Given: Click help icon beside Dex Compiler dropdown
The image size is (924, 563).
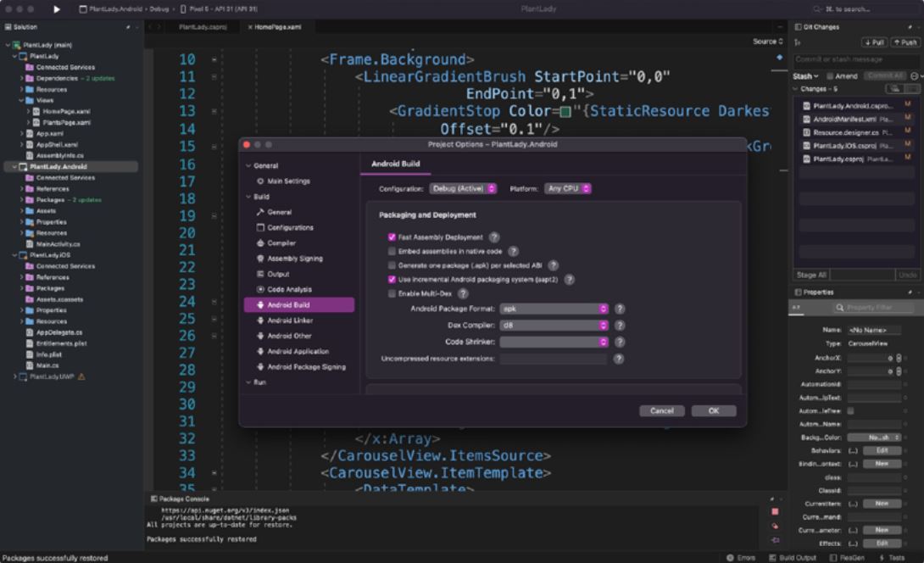Looking at the screenshot, I should tap(620, 325).
